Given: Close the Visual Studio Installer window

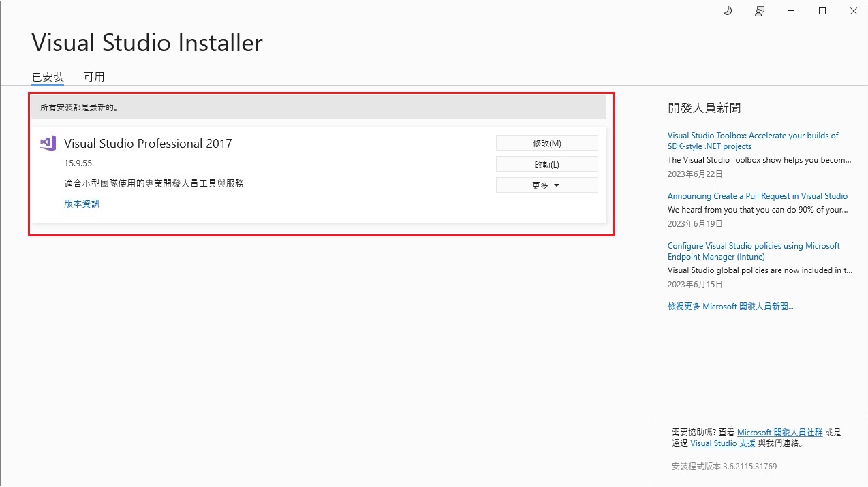Looking at the screenshot, I should coord(854,11).
